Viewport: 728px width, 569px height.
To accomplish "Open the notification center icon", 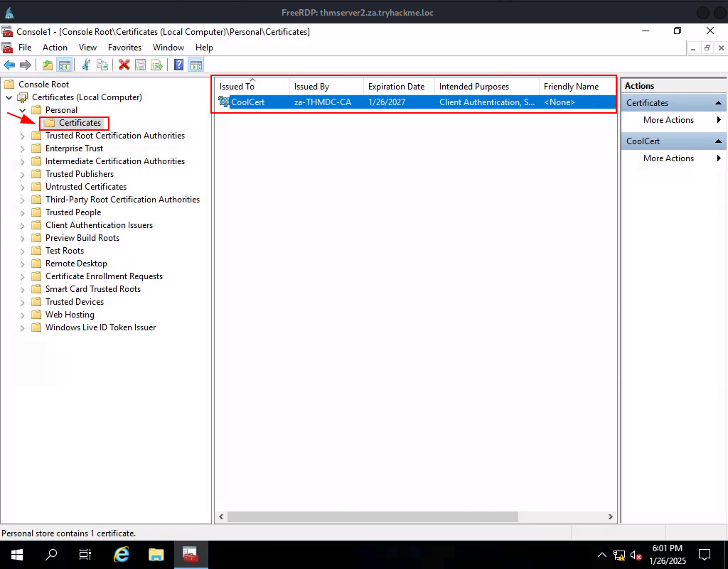I will click(705, 555).
